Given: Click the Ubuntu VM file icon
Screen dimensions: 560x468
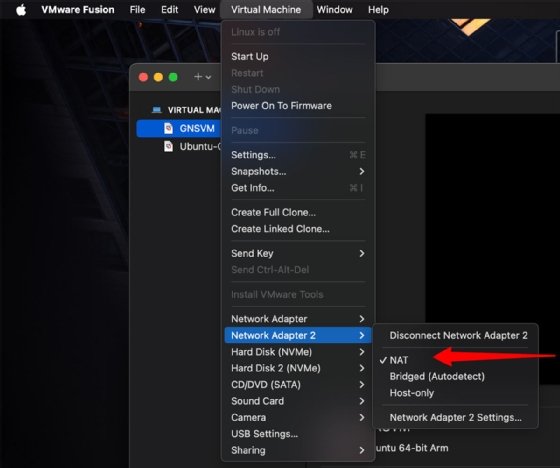Looking at the screenshot, I should (x=168, y=146).
